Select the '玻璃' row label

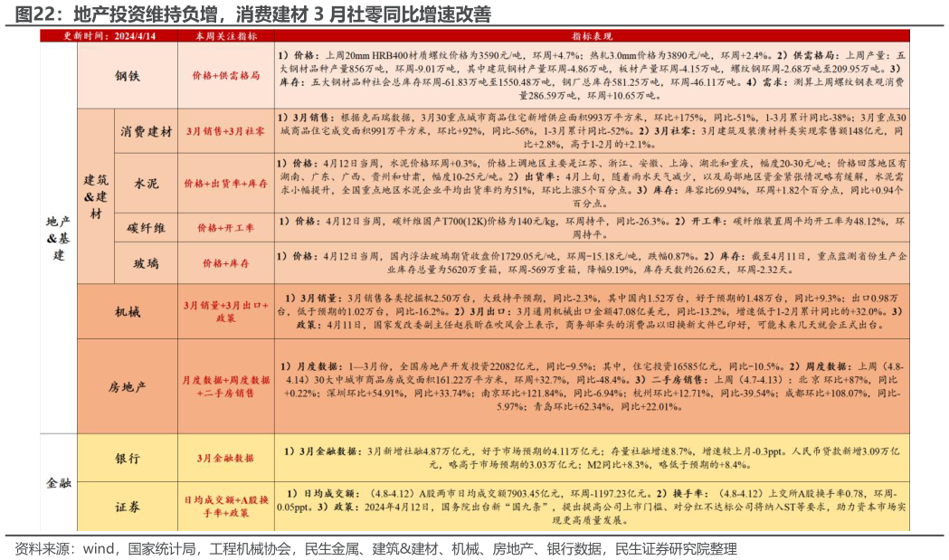tap(146, 263)
